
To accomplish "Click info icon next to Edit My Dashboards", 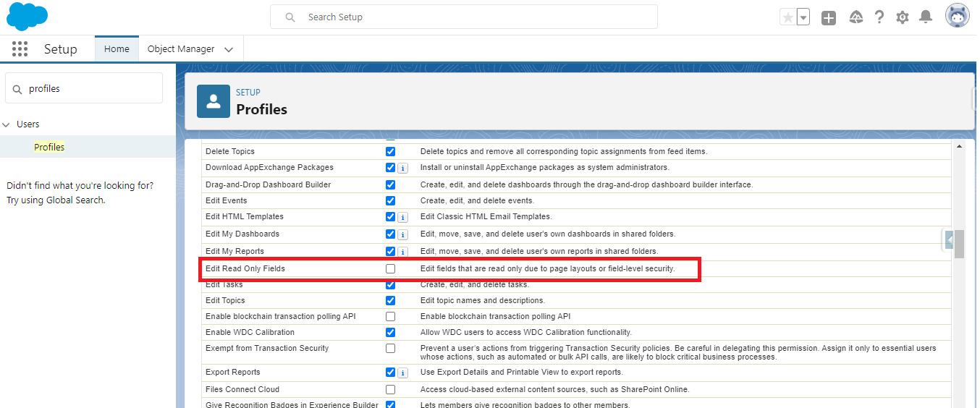I will point(403,234).
